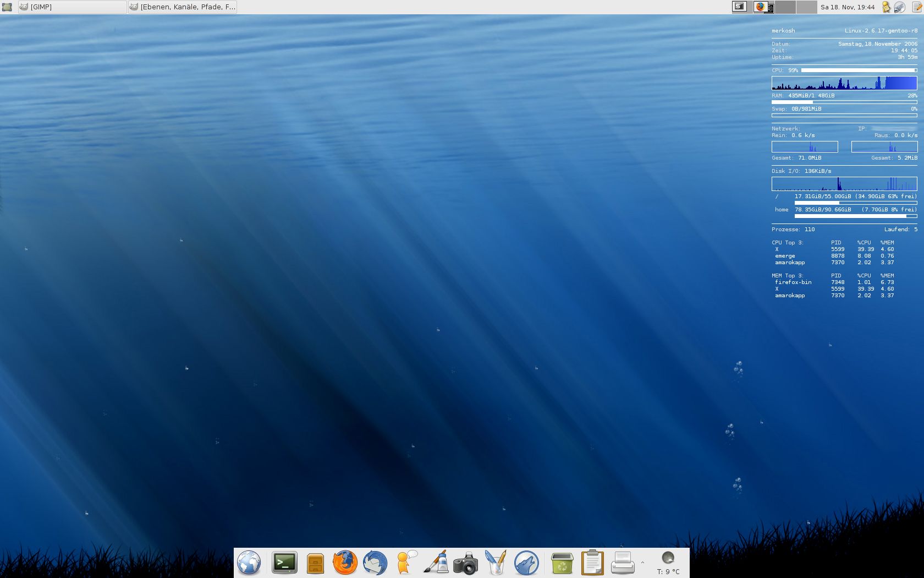Expand the small caret beside the printer
This screenshot has width=924, height=578.
tap(642, 563)
